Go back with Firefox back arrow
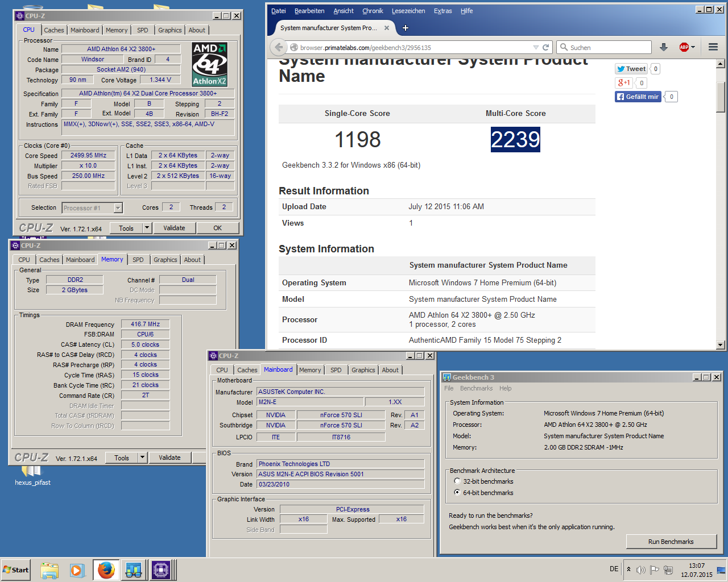Image resolution: width=728 pixels, height=582 pixels. [278, 47]
